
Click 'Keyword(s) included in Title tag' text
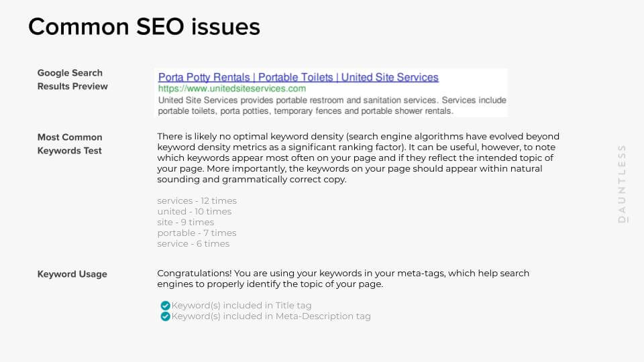coord(241,306)
